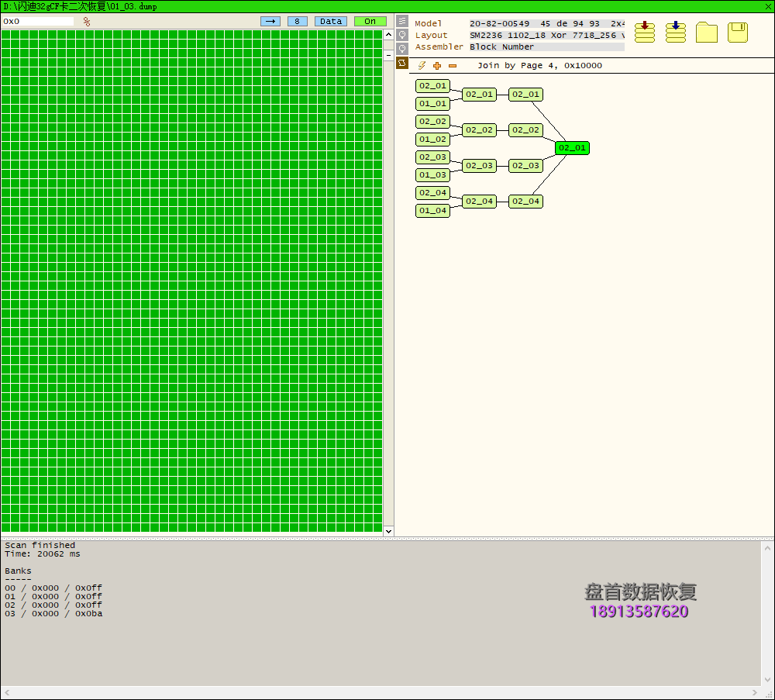
Task: Select input node 01_03
Action: (432, 174)
